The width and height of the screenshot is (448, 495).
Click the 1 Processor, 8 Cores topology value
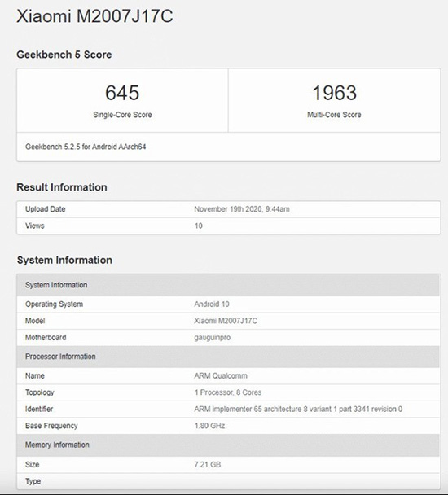click(228, 392)
